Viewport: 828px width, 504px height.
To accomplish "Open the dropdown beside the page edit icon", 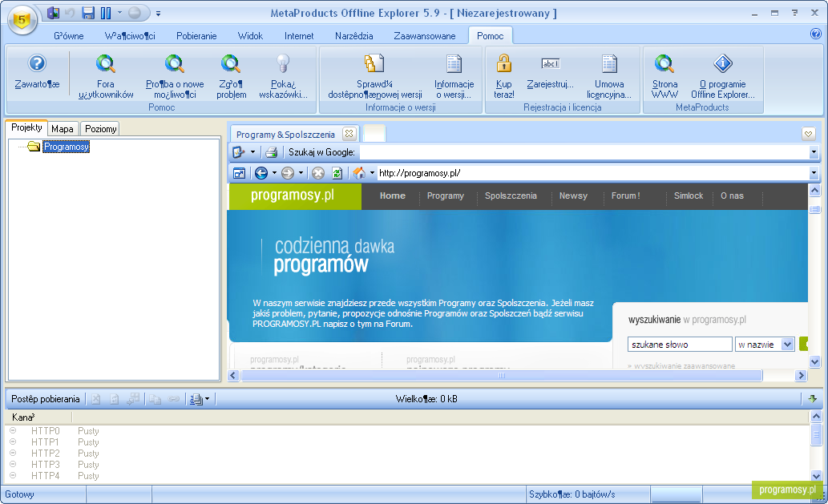I will (252, 152).
